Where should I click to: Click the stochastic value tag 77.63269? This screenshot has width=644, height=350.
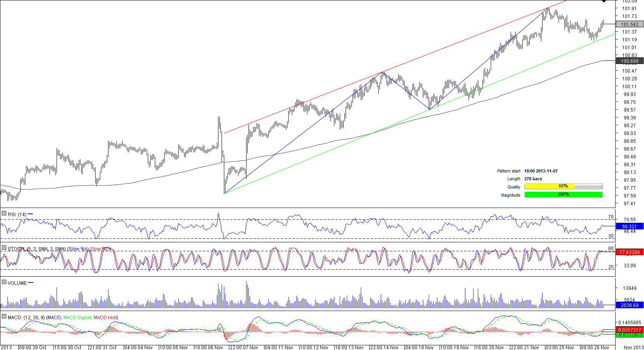click(x=630, y=252)
